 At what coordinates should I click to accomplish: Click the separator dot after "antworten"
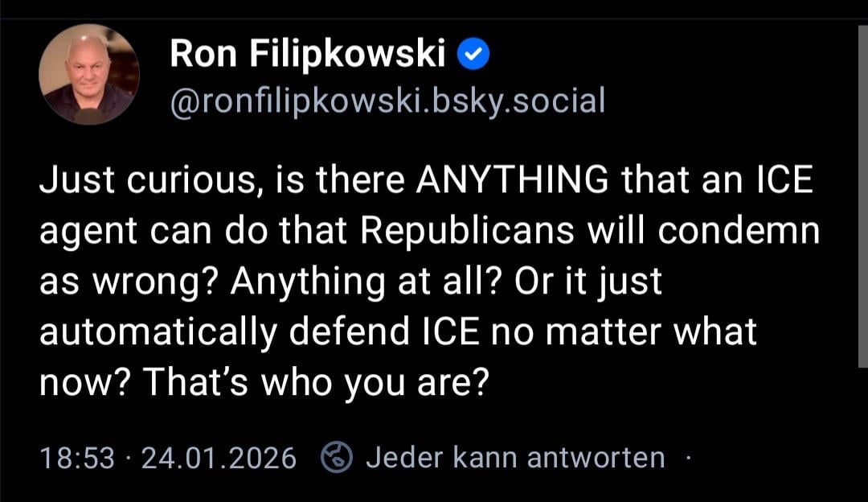click(x=688, y=459)
